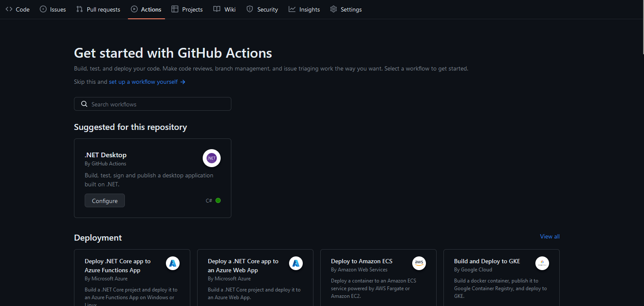Viewport: 644px width, 306px height.
Task: Click the Insights graph icon
Action: coord(291,9)
